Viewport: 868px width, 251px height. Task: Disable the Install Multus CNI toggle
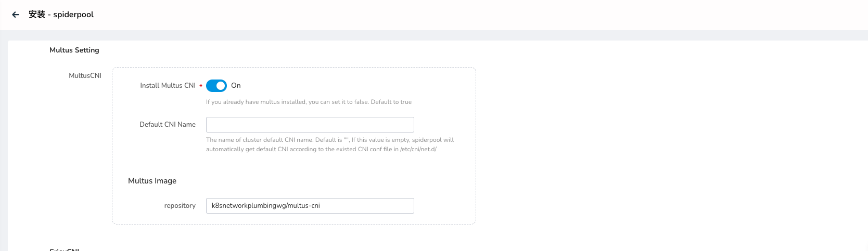pos(216,86)
